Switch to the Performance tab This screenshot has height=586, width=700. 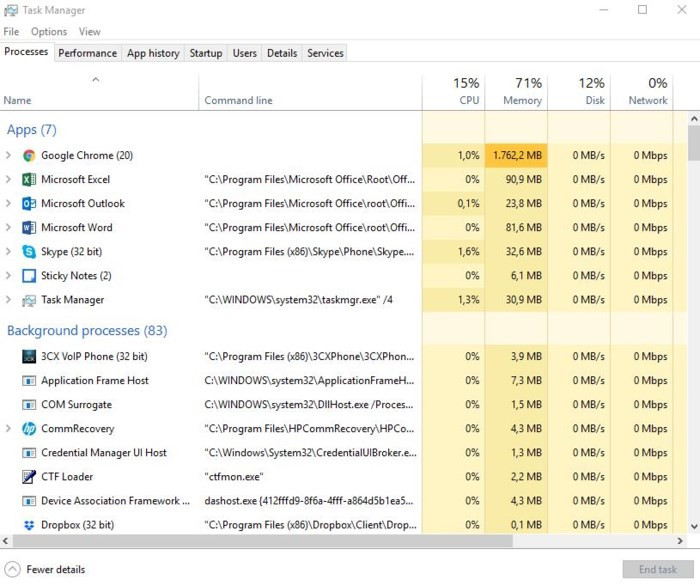[87, 53]
